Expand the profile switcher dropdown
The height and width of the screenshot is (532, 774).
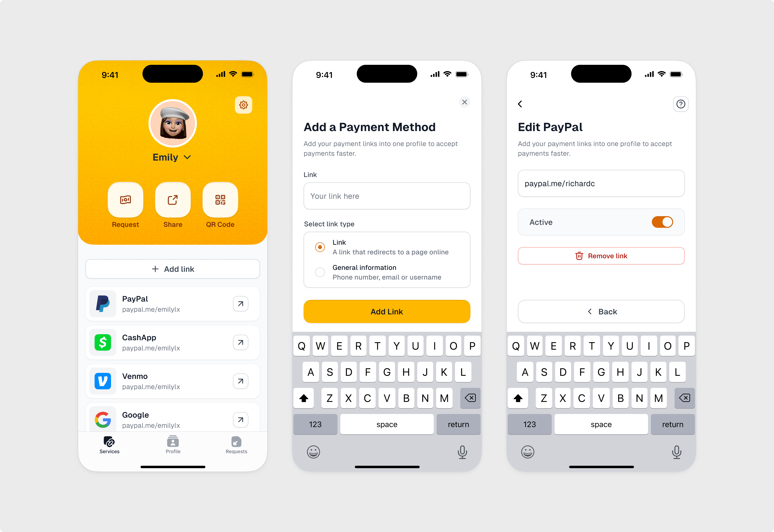pos(172,157)
